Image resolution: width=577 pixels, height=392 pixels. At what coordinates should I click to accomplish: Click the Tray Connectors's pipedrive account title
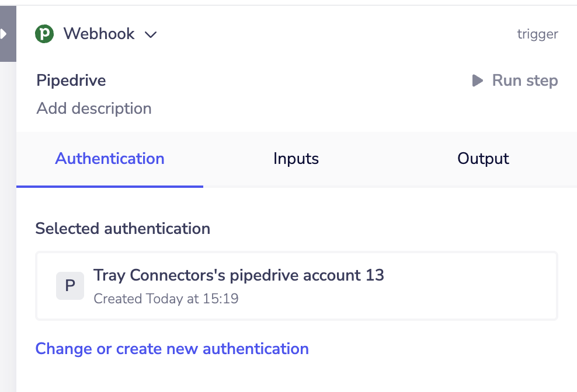coord(238,275)
